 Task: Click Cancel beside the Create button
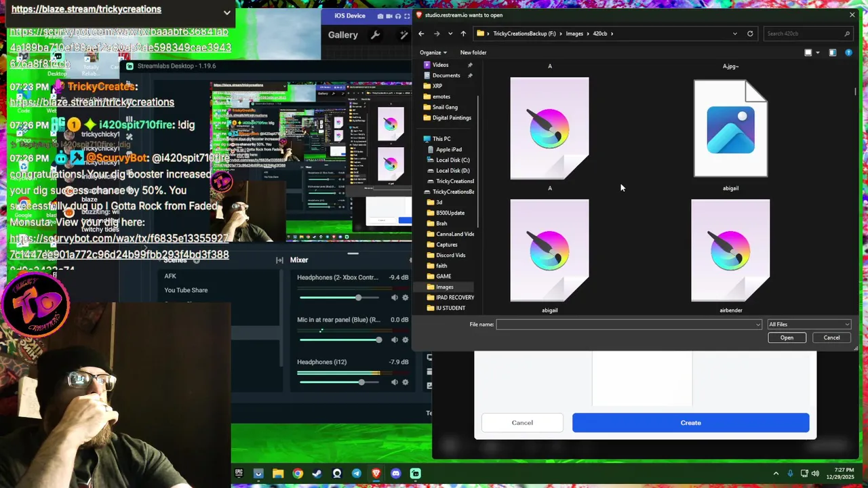click(x=522, y=423)
